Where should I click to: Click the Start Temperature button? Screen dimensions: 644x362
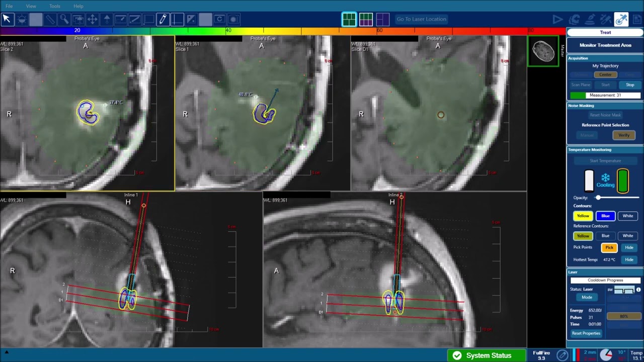[x=605, y=161]
